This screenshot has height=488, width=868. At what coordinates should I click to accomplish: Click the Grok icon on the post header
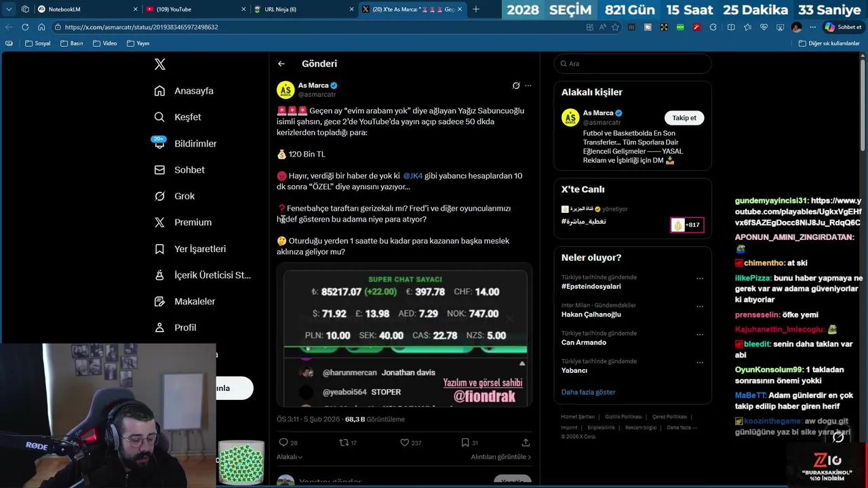(x=516, y=85)
